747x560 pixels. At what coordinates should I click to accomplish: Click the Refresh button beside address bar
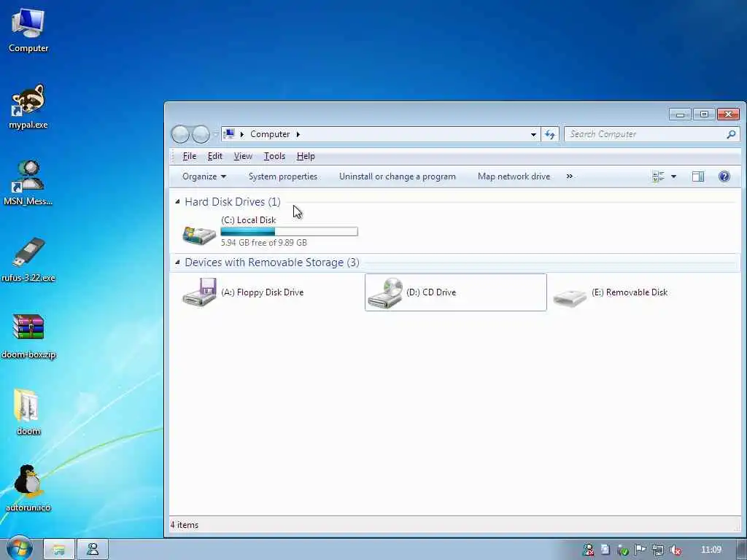(550, 134)
